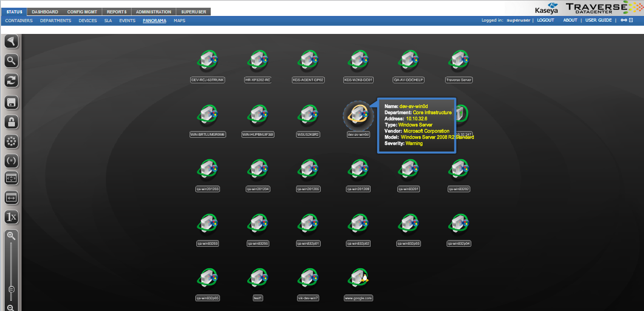This screenshot has height=311, width=644.
Task: Go to the Devices submenu
Action: tap(87, 21)
